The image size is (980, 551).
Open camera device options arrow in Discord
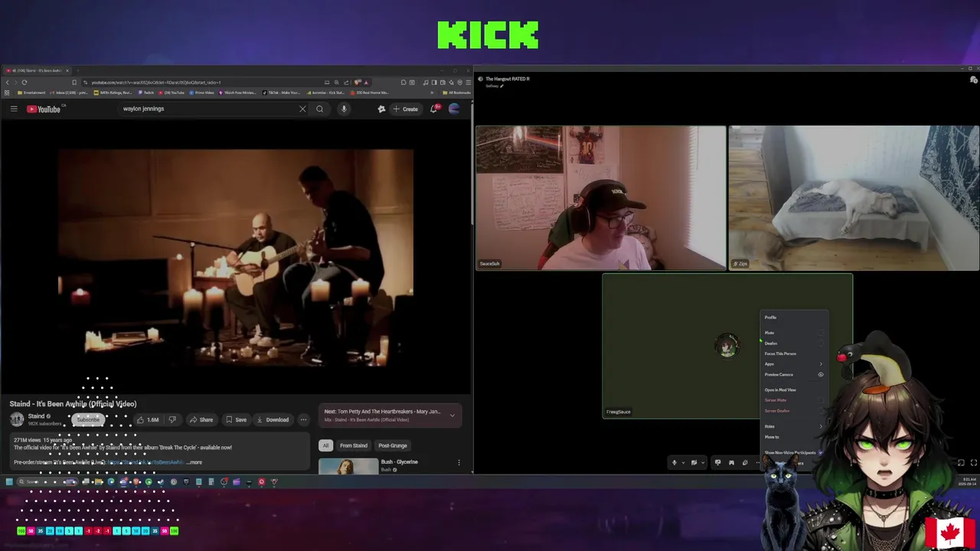coord(703,462)
